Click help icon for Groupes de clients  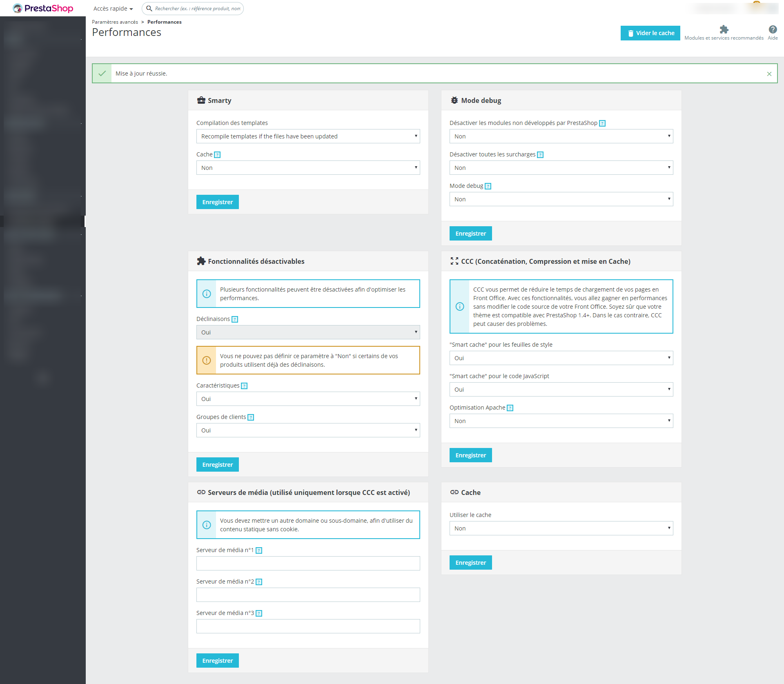tap(250, 417)
